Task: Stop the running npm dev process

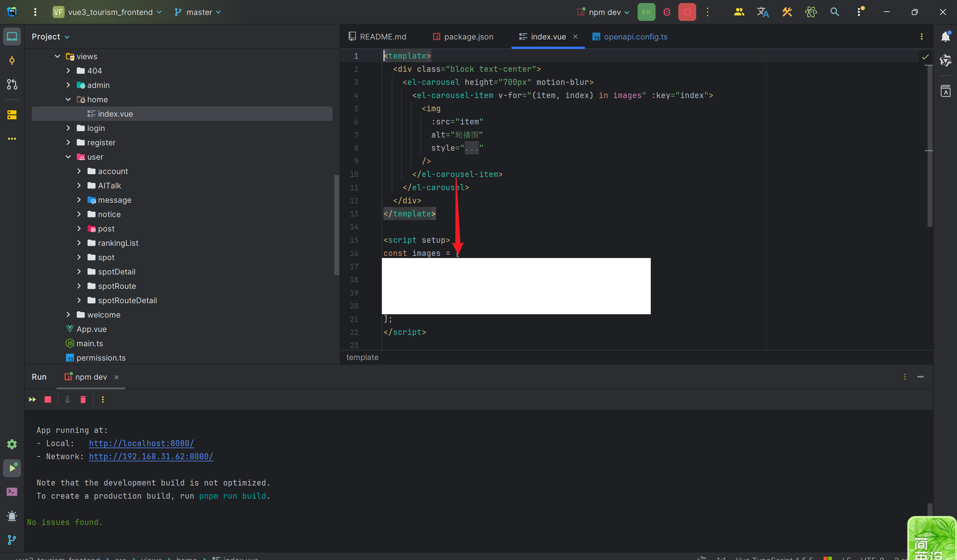Action: pyautogui.click(x=687, y=12)
